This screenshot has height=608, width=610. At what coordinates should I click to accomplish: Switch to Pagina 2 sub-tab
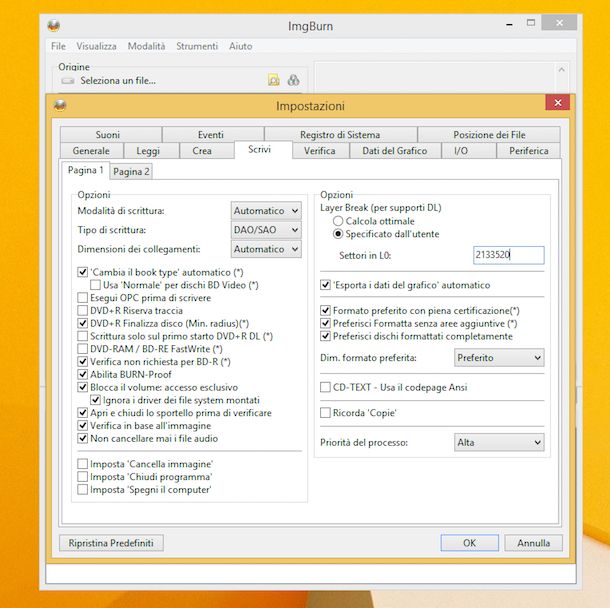pos(131,172)
